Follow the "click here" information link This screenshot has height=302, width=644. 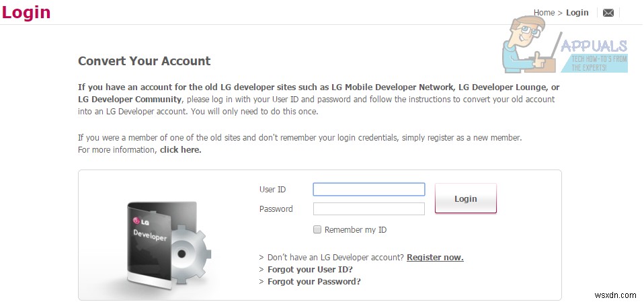click(x=180, y=150)
